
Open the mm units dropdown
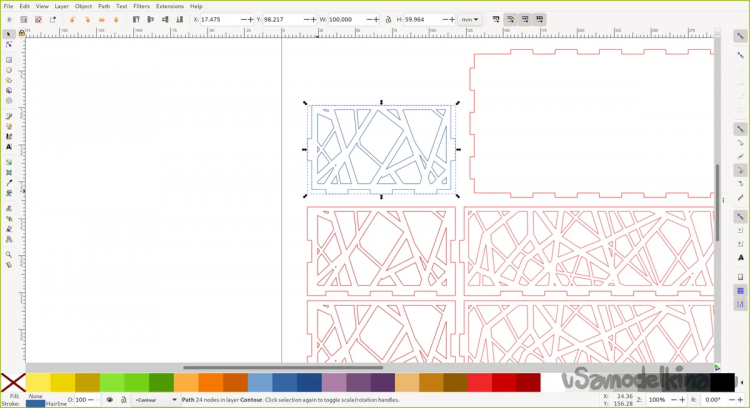point(470,19)
